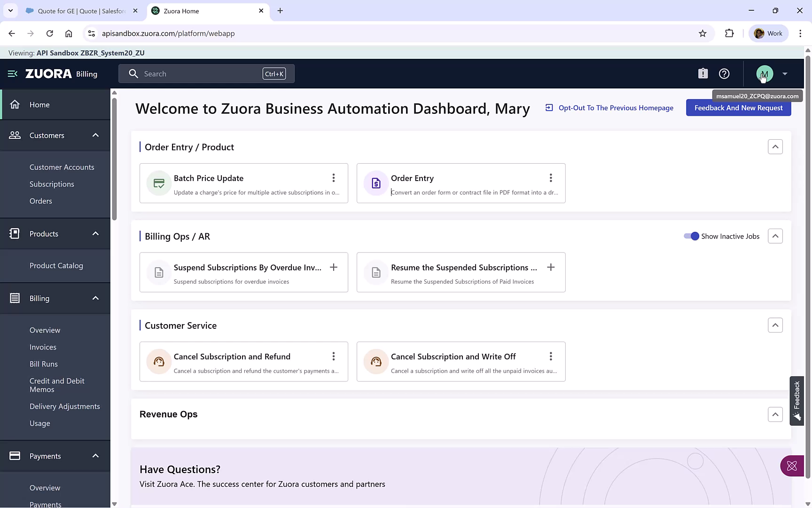812x508 pixels.
Task: Click the plus icon on Suspend Subscriptions card
Action: pyautogui.click(x=334, y=267)
